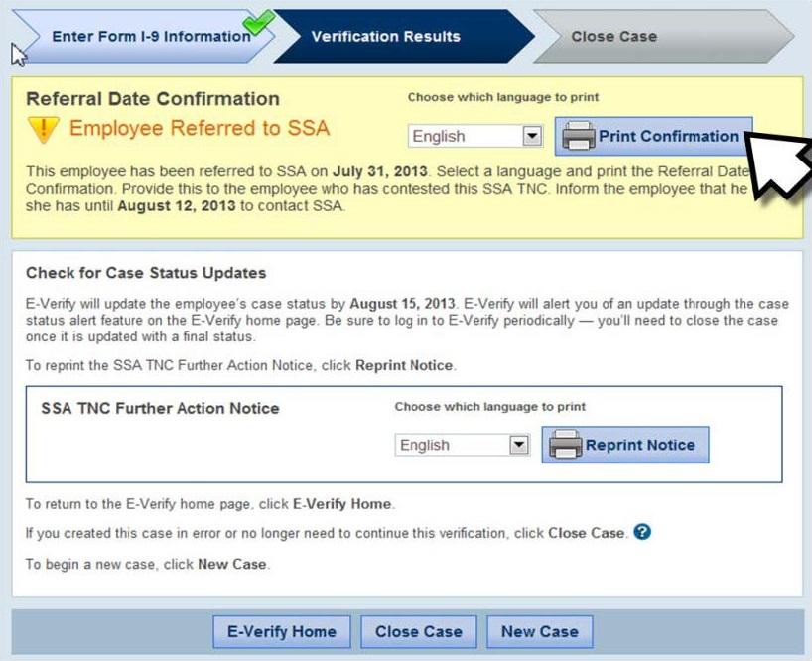Click the printer icon on Reprint Notice
This screenshot has height=661, width=812.
(566, 444)
